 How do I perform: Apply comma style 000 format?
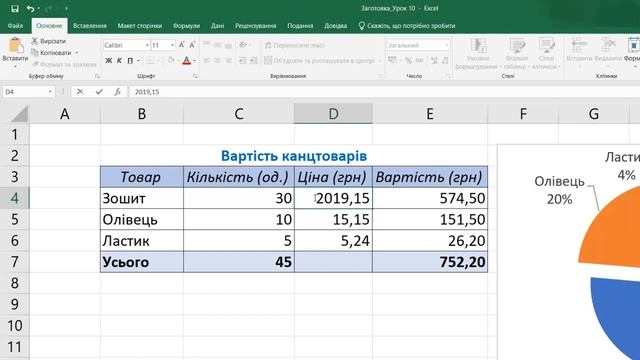(419, 61)
